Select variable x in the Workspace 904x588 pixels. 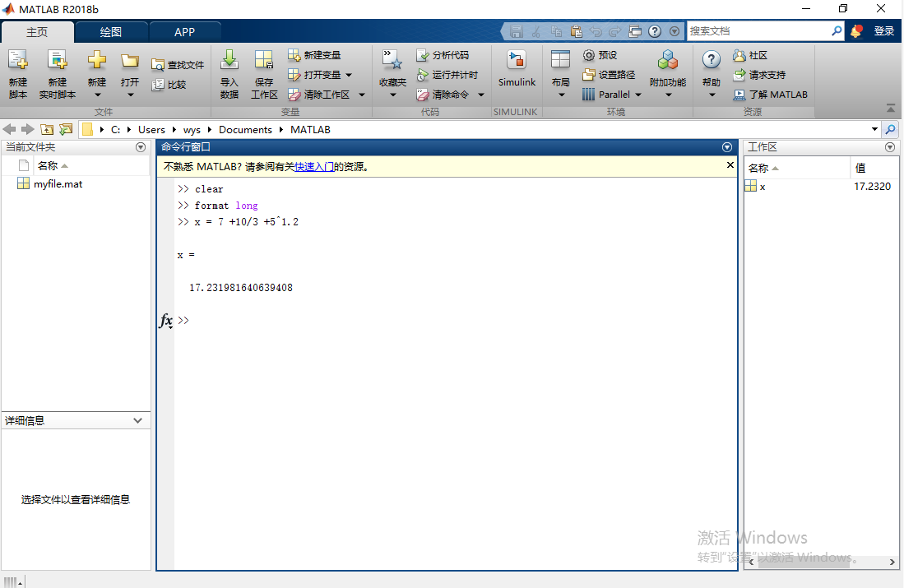point(763,187)
